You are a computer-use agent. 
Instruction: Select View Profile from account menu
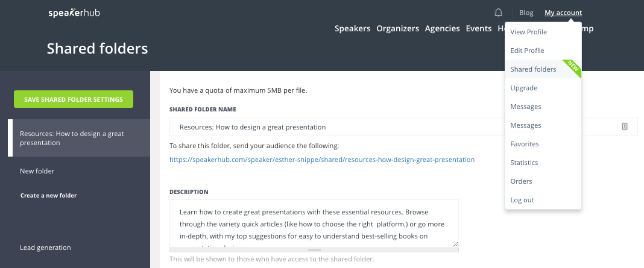click(x=528, y=32)
